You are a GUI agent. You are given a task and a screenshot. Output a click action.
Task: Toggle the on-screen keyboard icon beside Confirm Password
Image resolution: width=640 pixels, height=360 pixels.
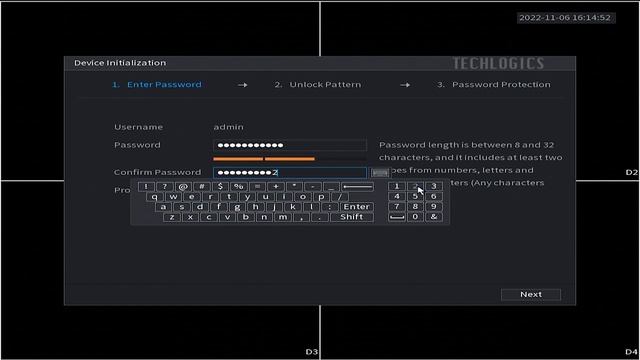(x=380, y=173)
